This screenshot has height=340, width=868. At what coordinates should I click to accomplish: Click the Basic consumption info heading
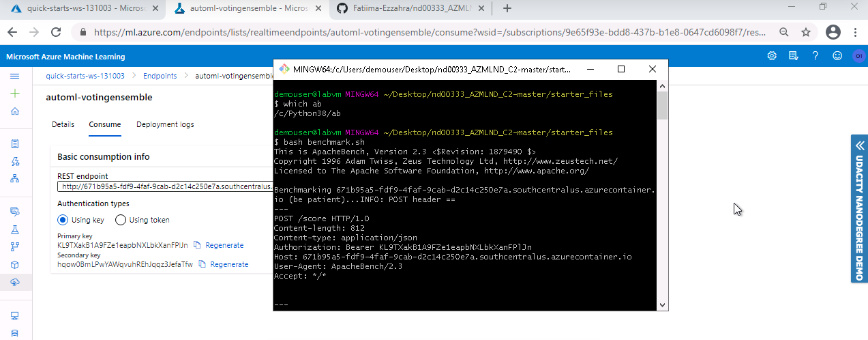point(104,157)
